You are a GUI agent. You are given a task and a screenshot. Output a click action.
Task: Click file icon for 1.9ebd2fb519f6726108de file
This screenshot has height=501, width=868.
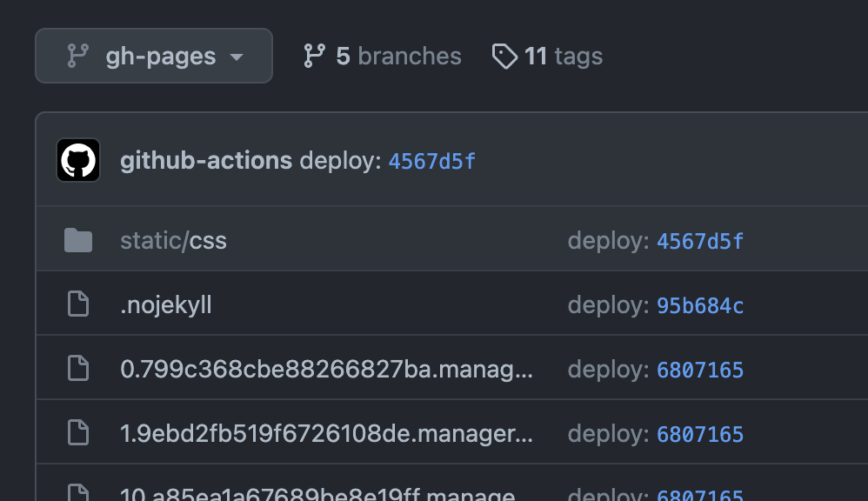coord(78,432)
